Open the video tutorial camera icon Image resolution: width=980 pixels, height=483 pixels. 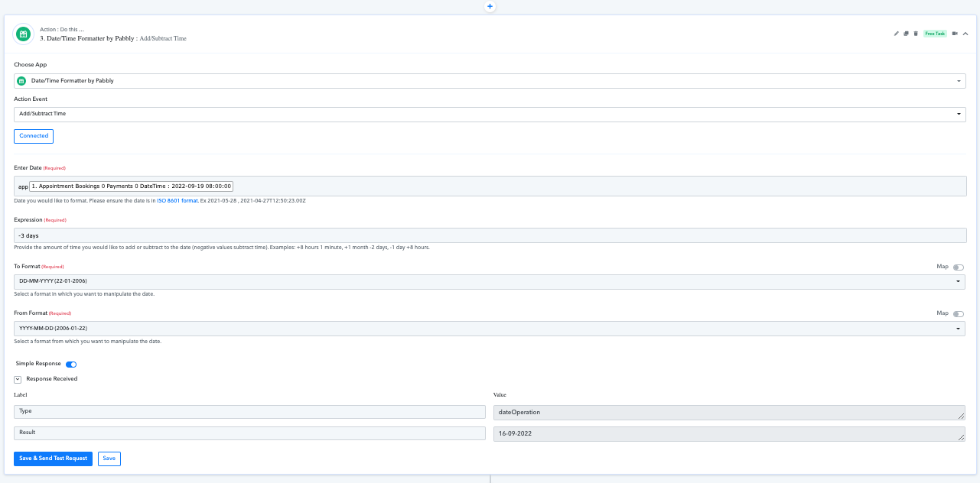point(955,34)
